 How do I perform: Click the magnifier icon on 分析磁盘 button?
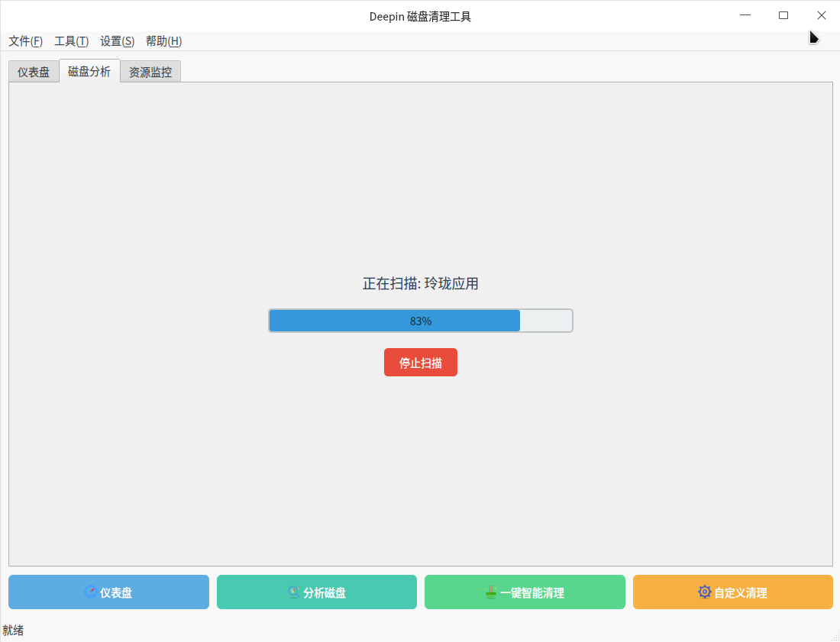point(293,592)
